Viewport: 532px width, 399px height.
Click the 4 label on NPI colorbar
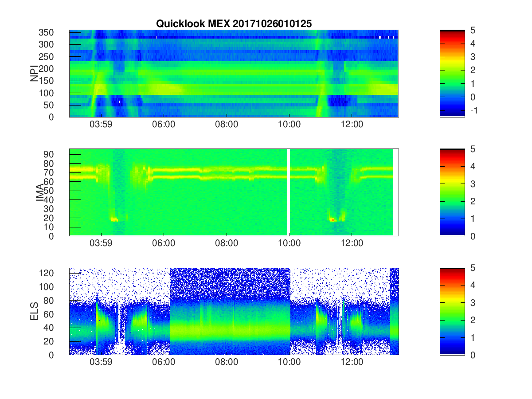coord(472,43)
